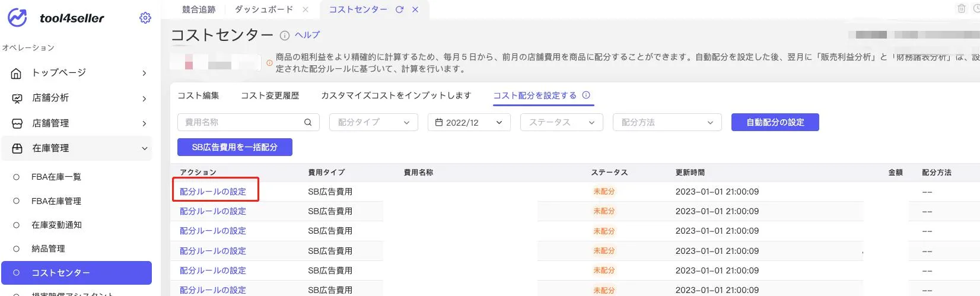Open the sidebar settings gear icon

[145, 18]
